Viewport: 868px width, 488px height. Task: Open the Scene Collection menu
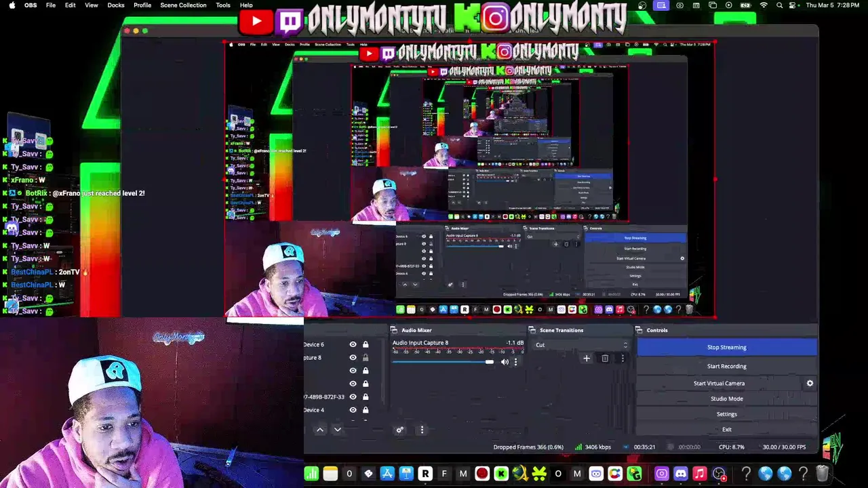point(183,5)
